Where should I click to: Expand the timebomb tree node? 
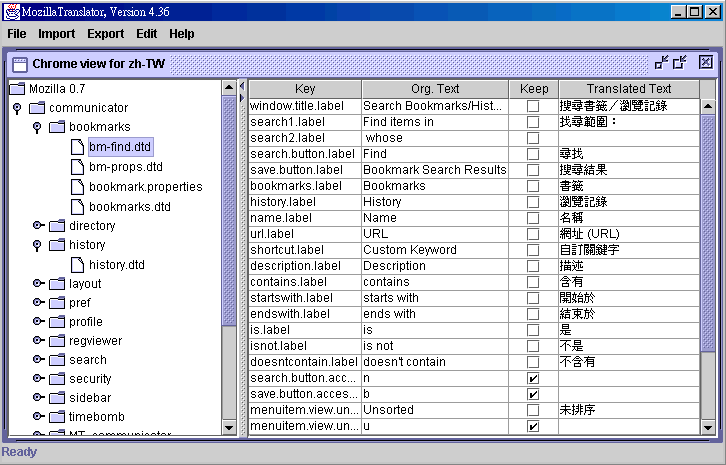click(x=38, y=416)
